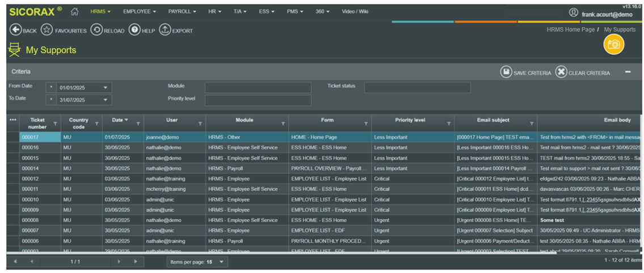Open the EMPLOYEE menu
The image size is (644, 273).
[139, 11]
